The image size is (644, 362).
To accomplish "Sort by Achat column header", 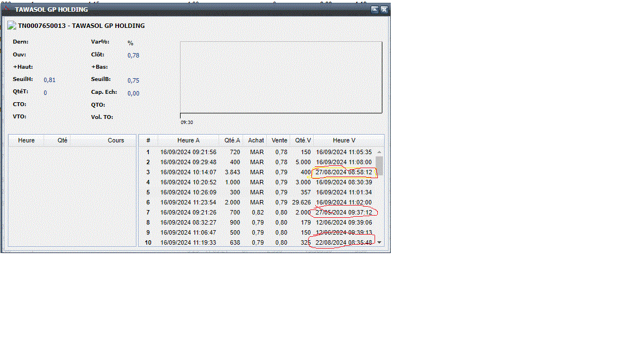I will 256,140.
